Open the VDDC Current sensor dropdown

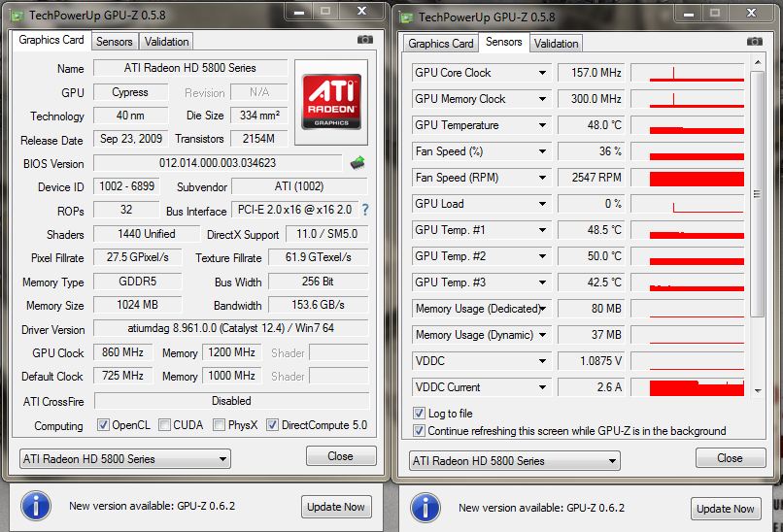[542, 387]
